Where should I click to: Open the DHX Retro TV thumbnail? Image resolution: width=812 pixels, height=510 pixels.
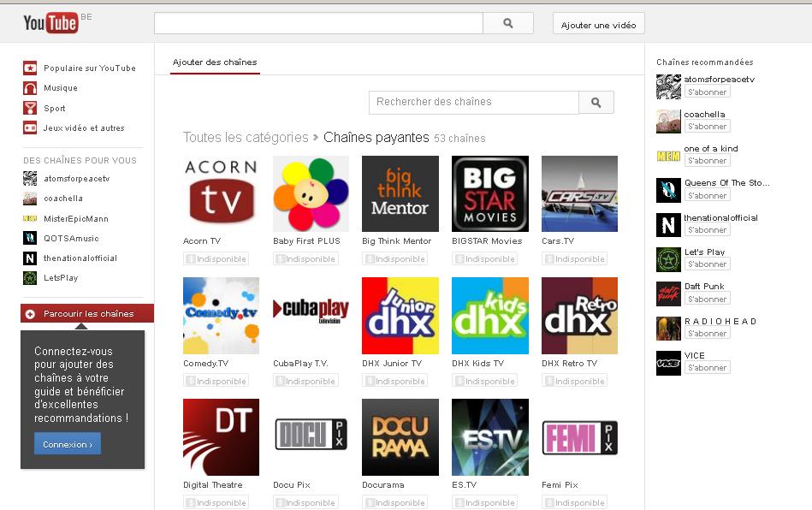(x=579, y=316)
